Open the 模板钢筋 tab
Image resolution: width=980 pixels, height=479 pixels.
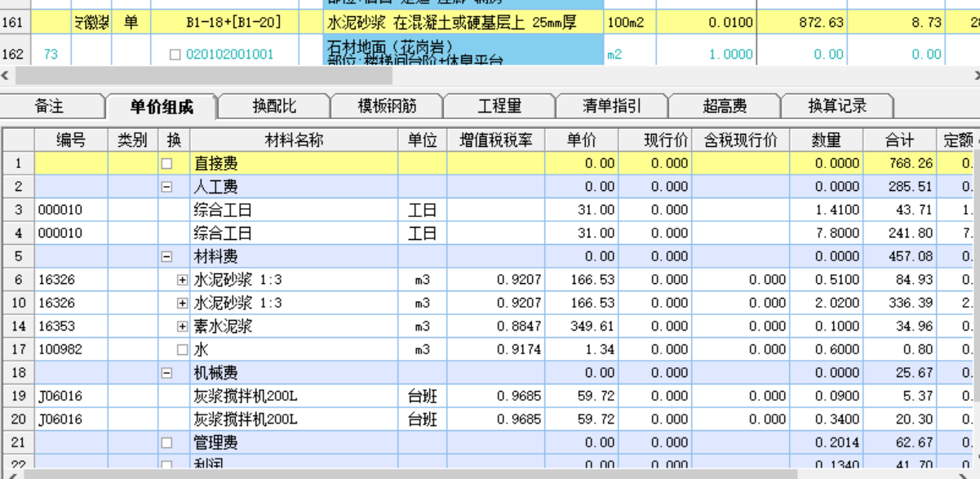[387, 106]
